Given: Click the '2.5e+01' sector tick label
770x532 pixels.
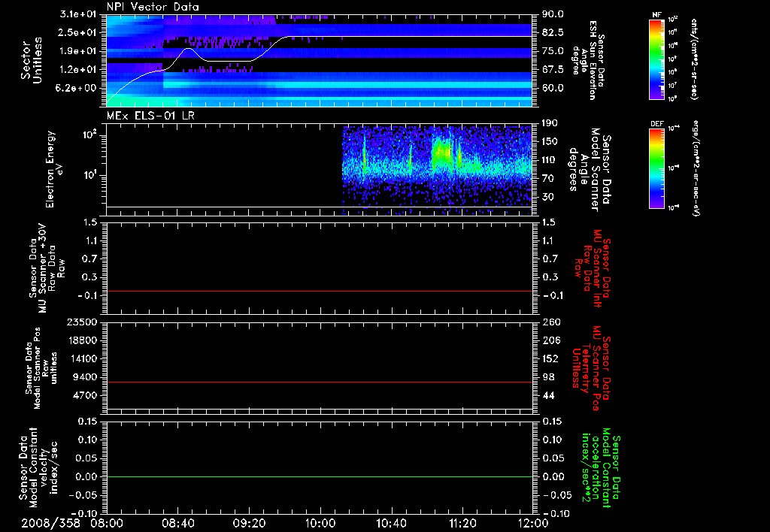Looking at the screenshot, I should pyautogui.click(x=78, y=32).
